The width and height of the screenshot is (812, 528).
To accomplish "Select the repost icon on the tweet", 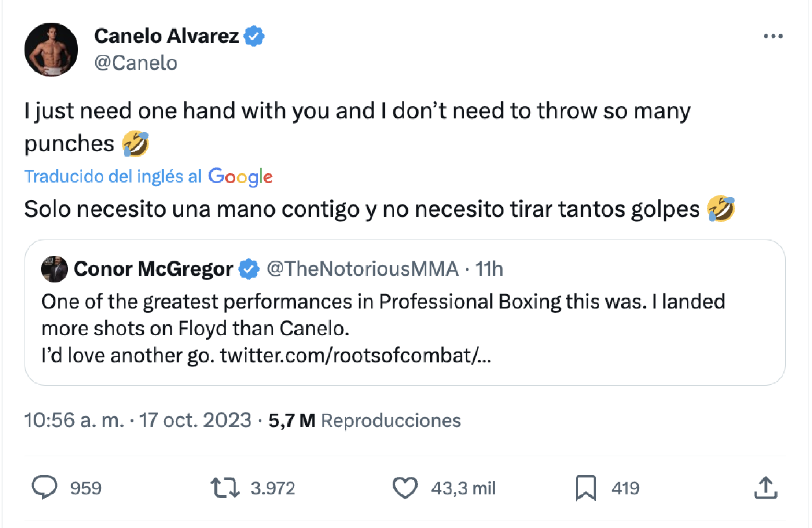I will 226,488.
